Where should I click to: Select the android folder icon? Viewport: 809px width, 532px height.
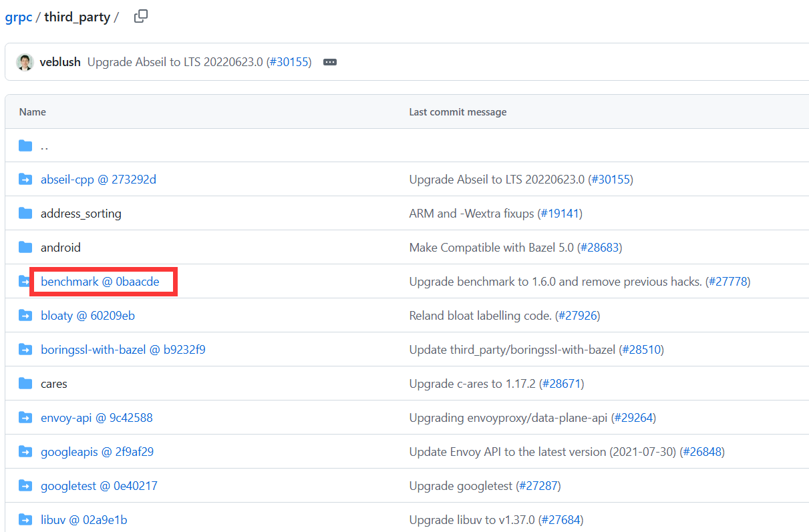click(25, 247)
